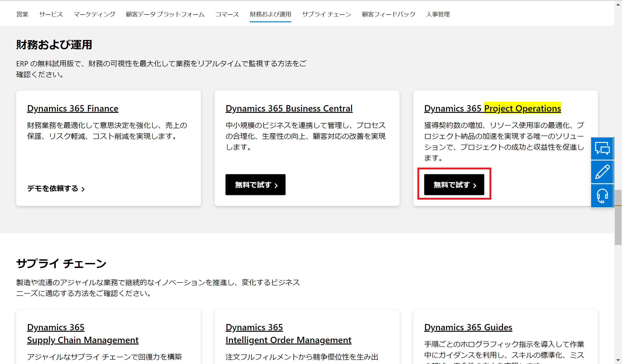Select the 人事管理 tab
This screenshot has height=364, width=622.
[x=438, y=14]
